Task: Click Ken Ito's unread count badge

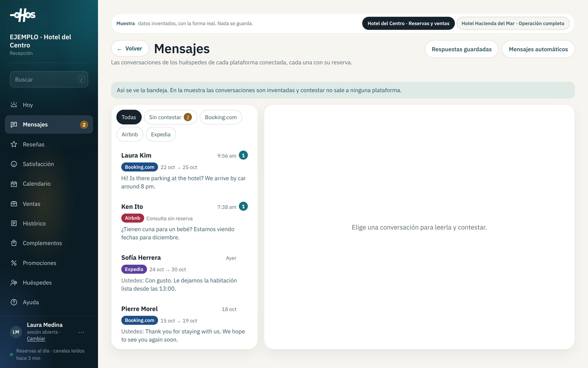Action: (243, 206)
